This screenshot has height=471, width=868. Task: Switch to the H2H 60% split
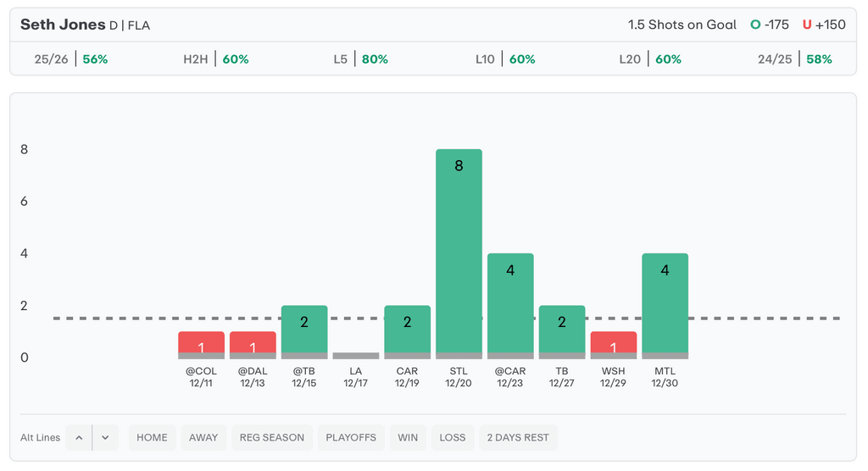pos(216,59)
